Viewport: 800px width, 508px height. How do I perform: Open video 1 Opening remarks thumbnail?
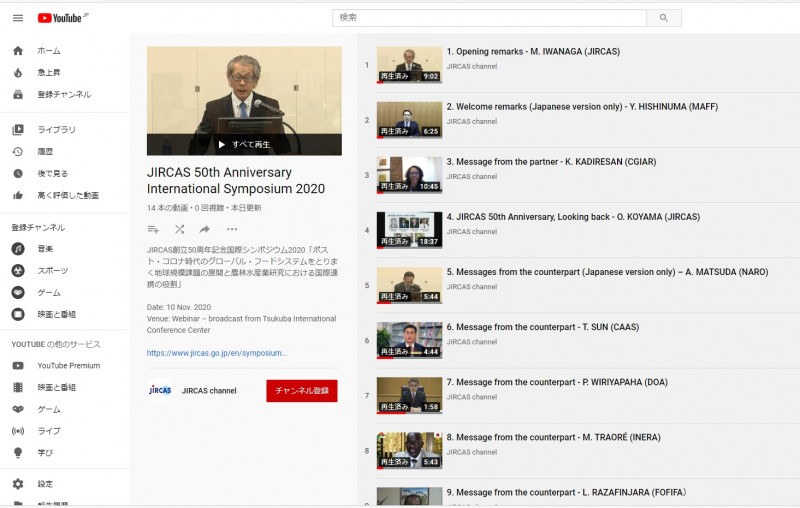409,65
